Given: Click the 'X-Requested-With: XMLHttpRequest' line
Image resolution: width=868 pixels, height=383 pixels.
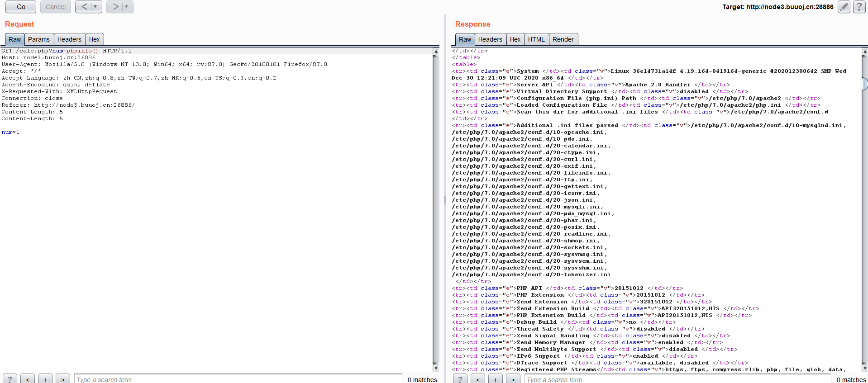Looking at the screenshot, I should 59,91.
